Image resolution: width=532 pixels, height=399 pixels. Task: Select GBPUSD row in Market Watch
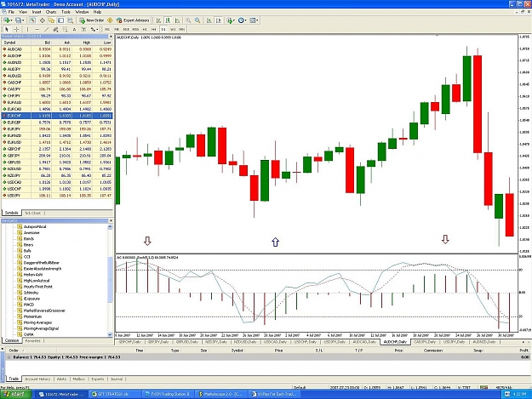[57, 162]
